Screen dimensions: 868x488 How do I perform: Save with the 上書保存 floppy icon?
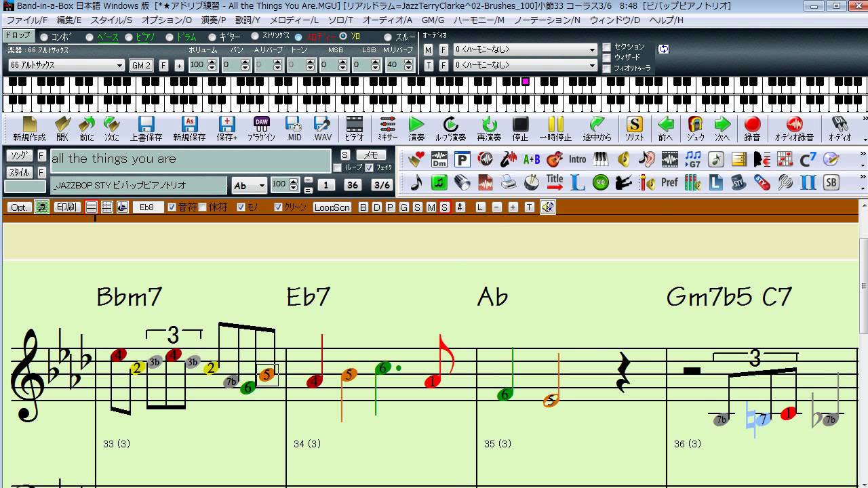tap(146, 129)
